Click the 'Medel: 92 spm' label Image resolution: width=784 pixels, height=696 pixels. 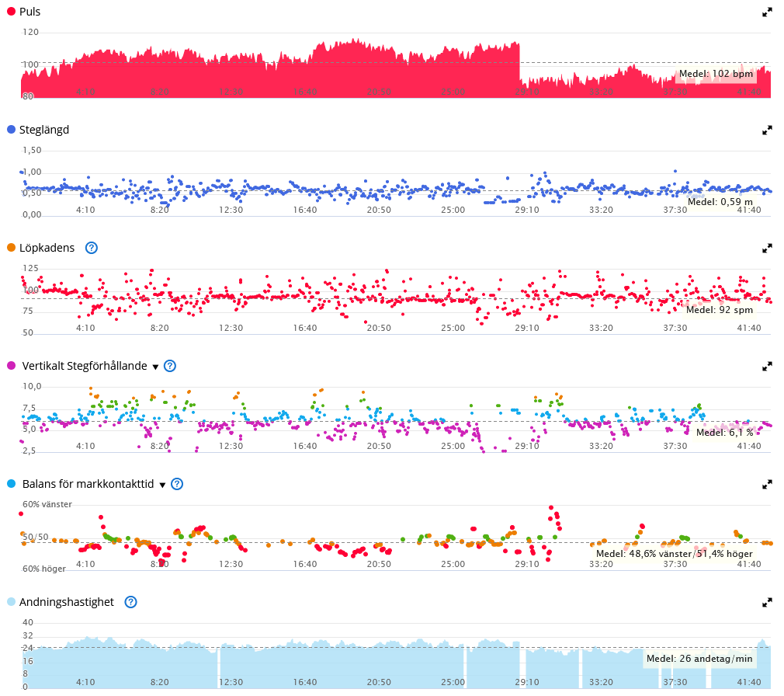(719, 310)
